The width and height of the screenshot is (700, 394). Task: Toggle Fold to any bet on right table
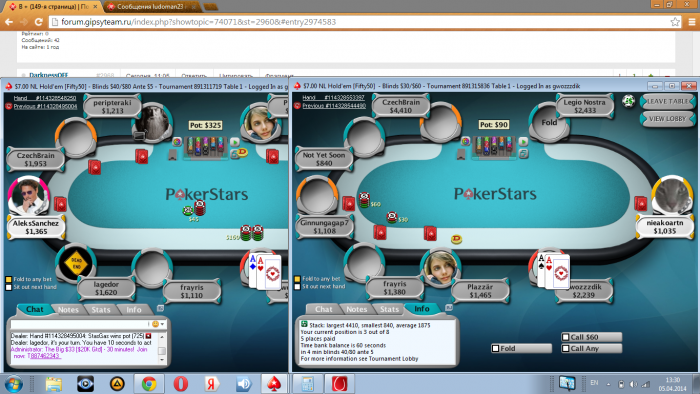(297, 279)
